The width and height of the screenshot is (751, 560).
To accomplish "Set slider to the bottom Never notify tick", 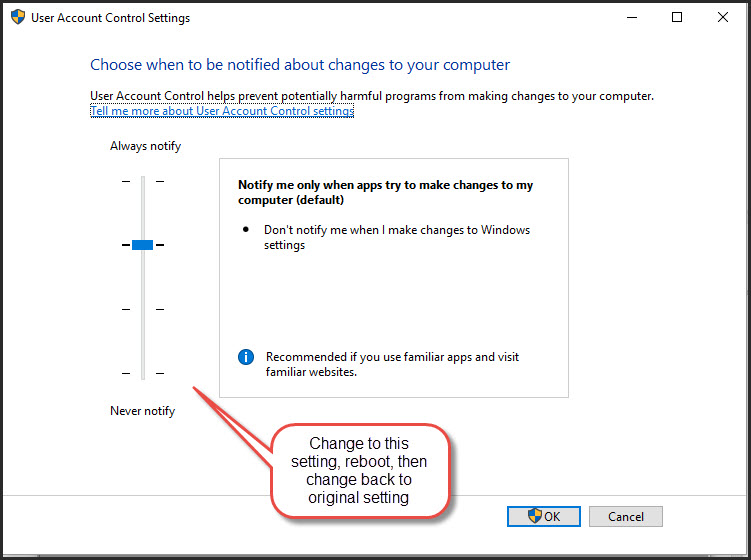I will (143, 373).
